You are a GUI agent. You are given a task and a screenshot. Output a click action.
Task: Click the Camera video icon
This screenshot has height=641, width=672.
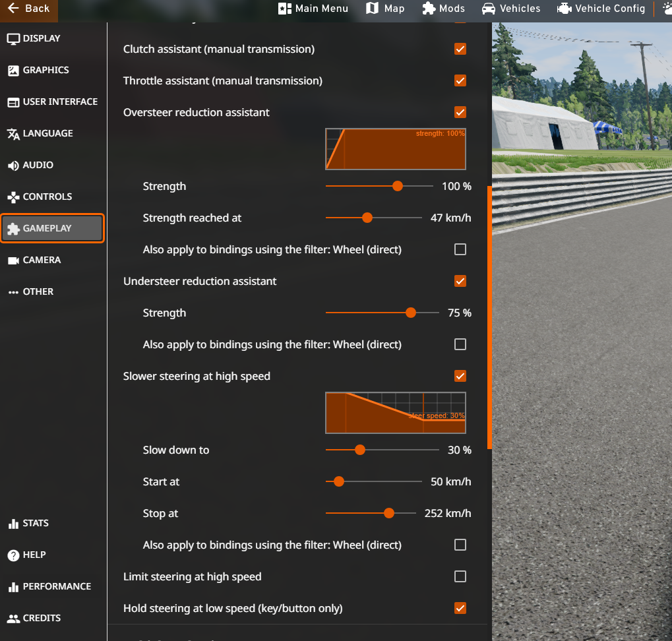coord(13,260)
